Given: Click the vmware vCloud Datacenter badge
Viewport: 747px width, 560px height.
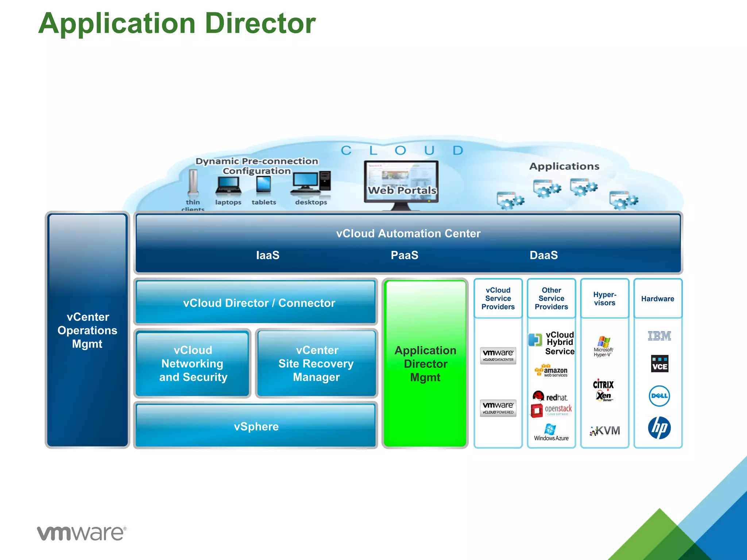Looking at the screenshot, I should coord(498,355).
